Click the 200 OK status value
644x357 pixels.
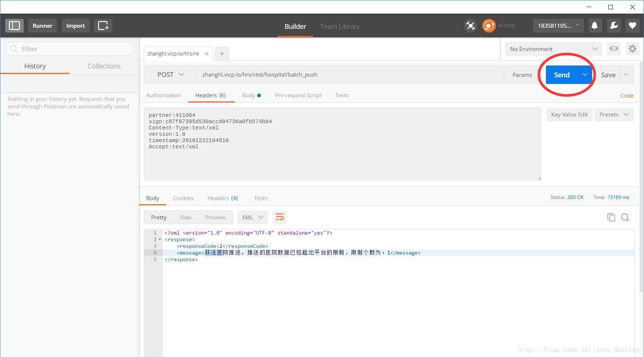(x=576, y=197)
